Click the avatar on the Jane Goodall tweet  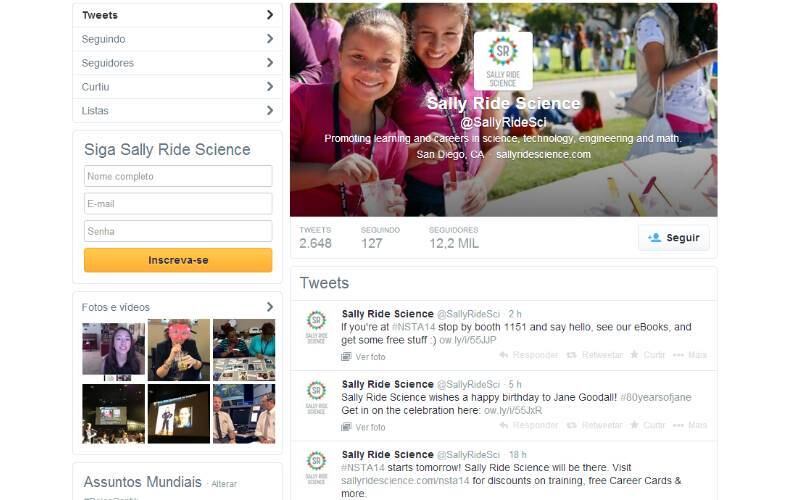(x=316, y=398)
